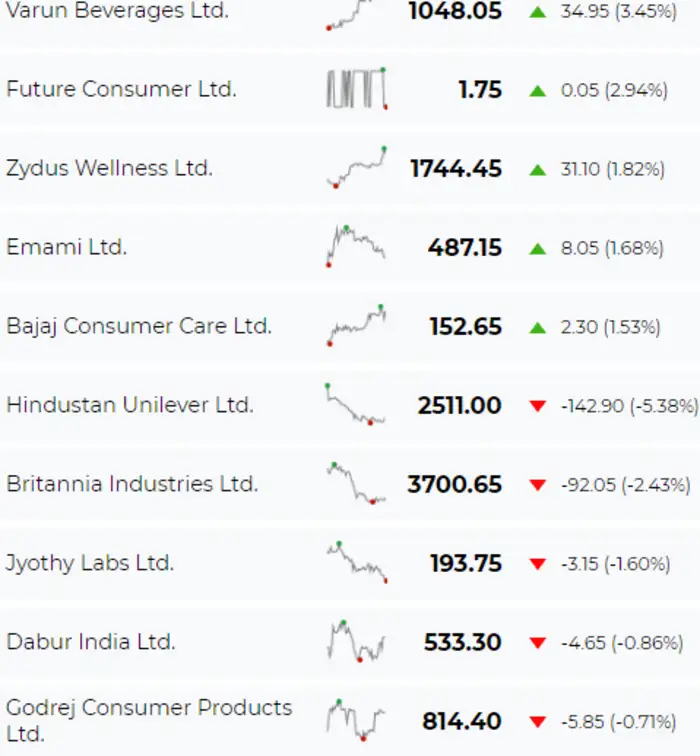
Task: Click Bajaj Consumer Care change 2.30 (1.53%)
Action: point(610,327)
